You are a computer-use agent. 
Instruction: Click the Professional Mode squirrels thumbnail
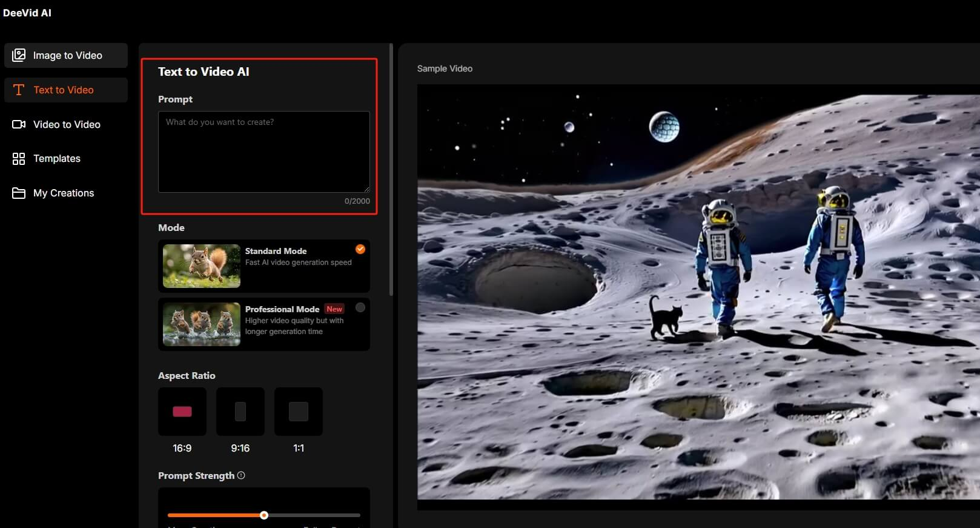coord(202,324)
